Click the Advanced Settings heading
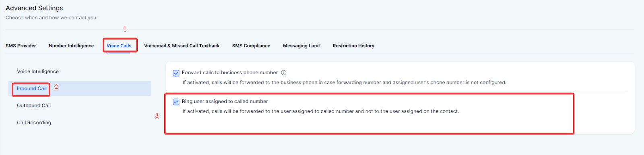 [x=34, y=8]
